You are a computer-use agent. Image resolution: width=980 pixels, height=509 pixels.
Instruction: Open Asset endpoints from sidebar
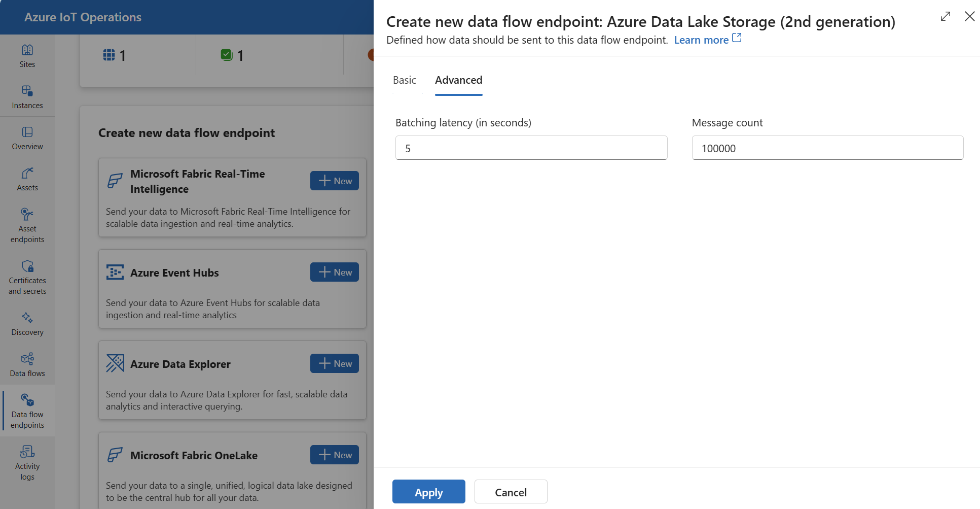[27, 223]
